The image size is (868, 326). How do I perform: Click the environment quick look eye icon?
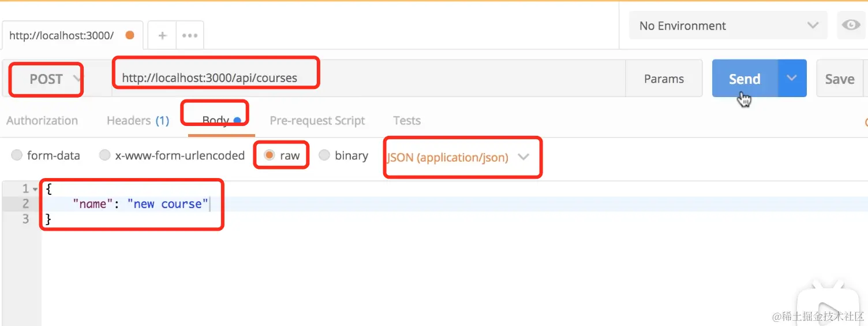click(x=851, y=25)
